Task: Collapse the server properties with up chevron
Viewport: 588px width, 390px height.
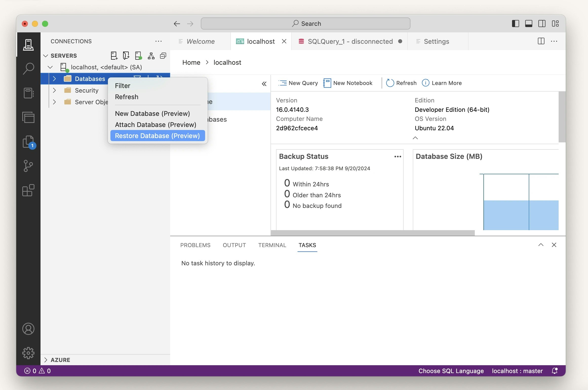Action: [x=415, y=138]
